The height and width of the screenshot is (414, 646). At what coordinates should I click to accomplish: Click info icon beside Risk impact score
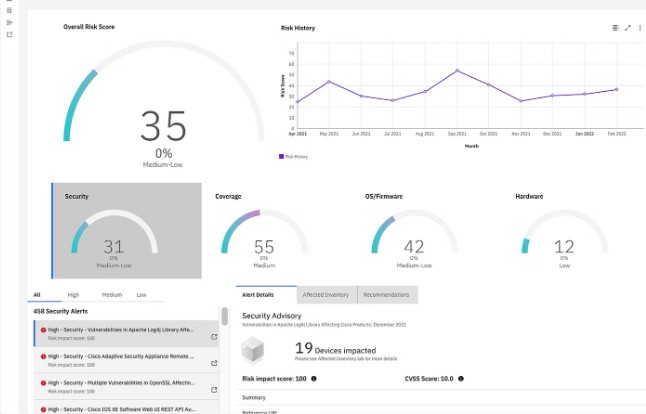coord(314,379)
